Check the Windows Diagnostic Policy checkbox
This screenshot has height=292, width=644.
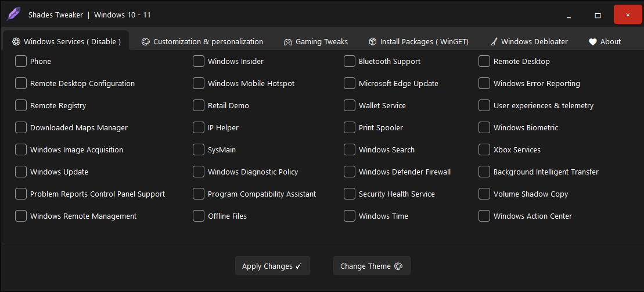pos(199,172)
